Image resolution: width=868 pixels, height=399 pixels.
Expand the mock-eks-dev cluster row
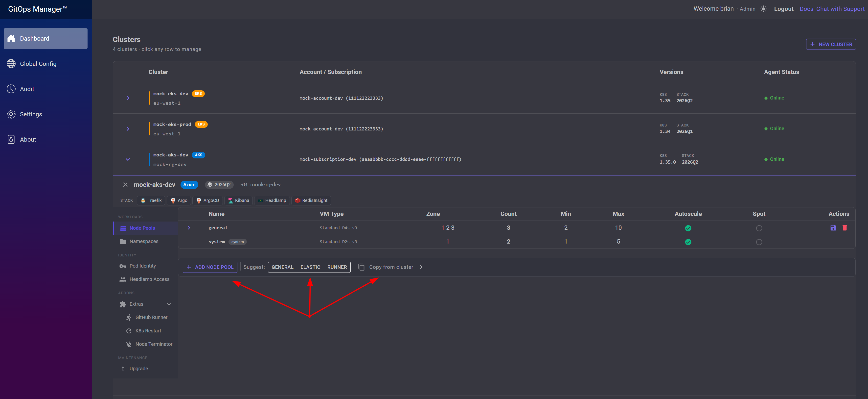click(x=128, y=98)
